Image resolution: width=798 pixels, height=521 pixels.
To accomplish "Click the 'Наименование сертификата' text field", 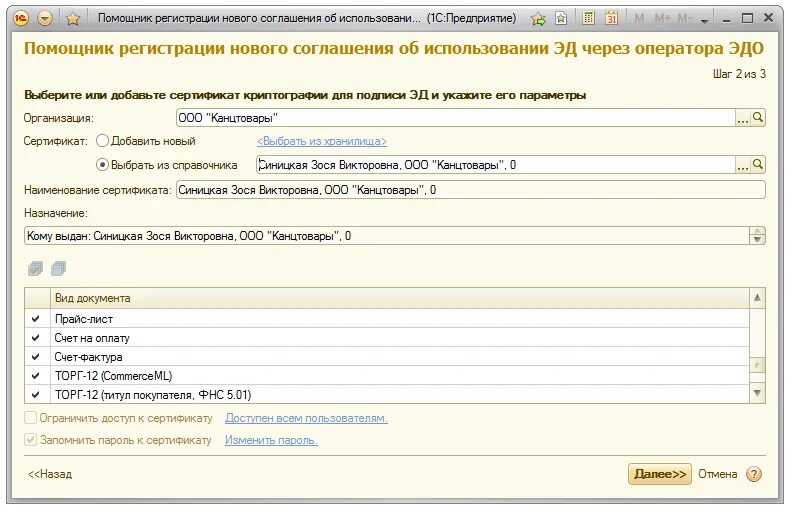I will pyautogui.click(x=470, y=190).
